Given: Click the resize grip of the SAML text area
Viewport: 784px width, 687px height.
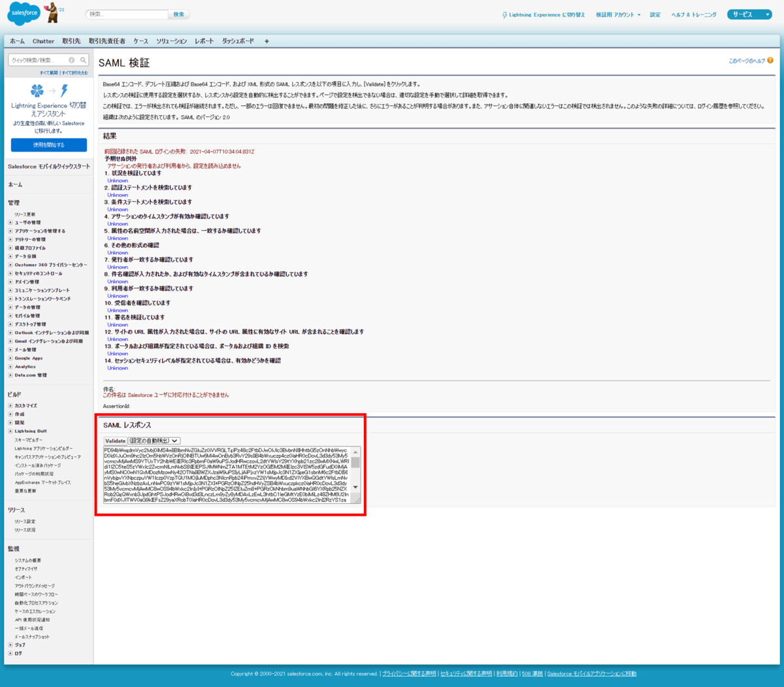Looking at the screenshot, I should 356,500.
